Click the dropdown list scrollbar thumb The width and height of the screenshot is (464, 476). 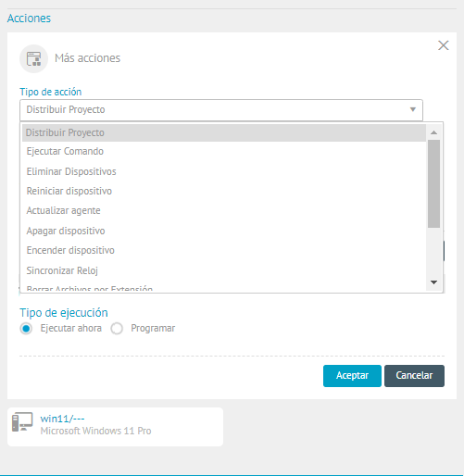(433, 183)
